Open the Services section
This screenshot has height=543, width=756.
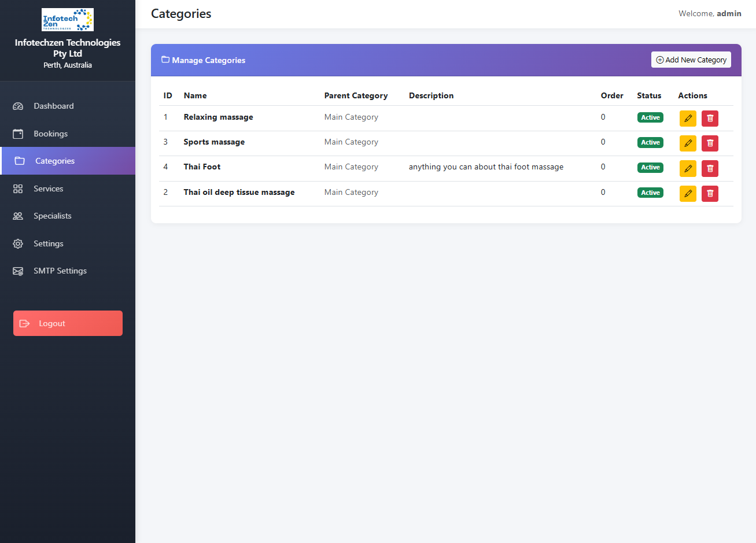click(48, 189)
